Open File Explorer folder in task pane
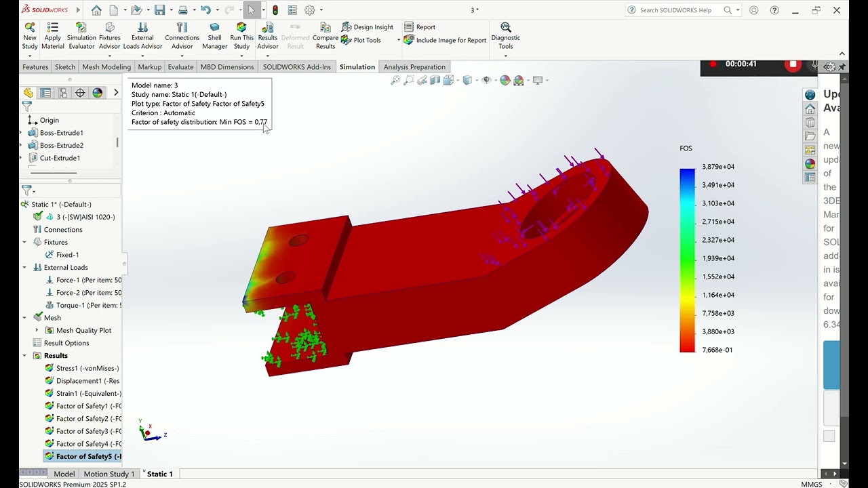 [810, 136]
